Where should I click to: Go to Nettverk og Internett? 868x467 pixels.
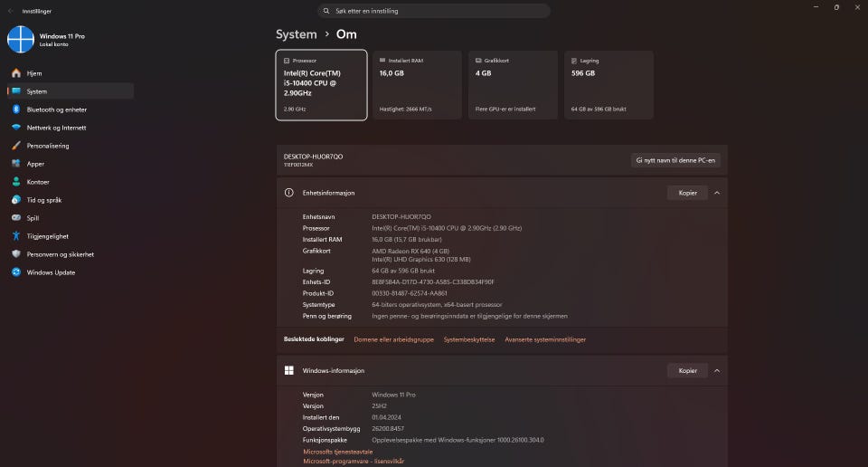point(71,128)
